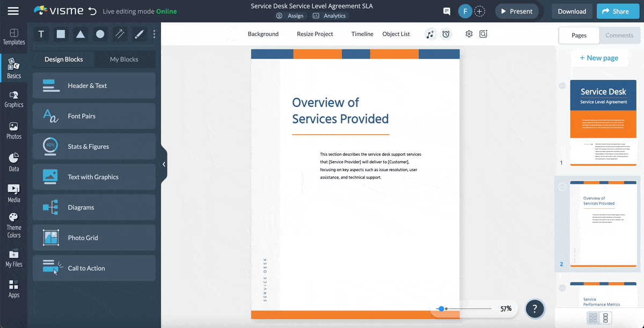The height and width of the screenshot is (328, 644).
Task: Click the Present button
Action: (x=516, y=11)
